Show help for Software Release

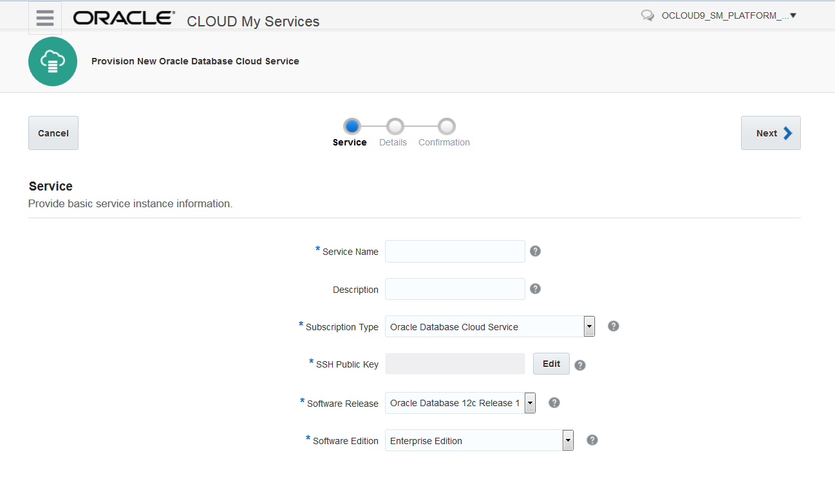click(x=554, y=403)
